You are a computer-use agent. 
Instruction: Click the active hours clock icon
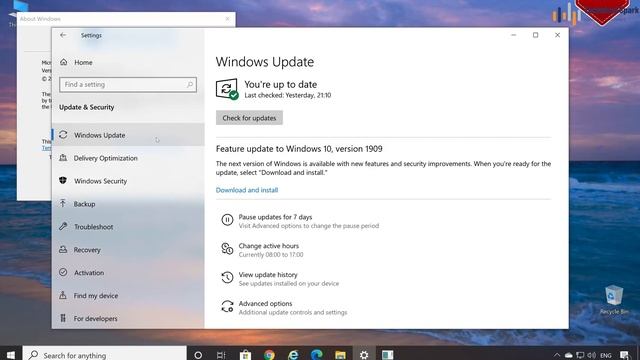[x=227, y=249]
